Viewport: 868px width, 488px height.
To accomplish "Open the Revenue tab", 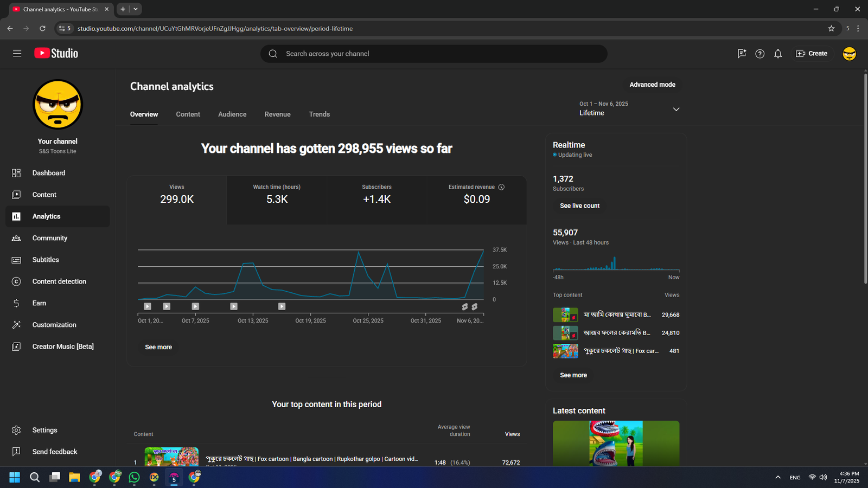I will pos(277,114).
